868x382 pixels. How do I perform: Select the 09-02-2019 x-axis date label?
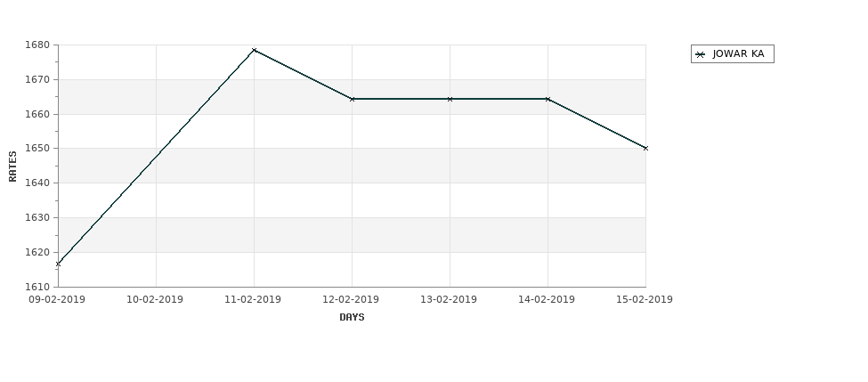click(57, 300)
